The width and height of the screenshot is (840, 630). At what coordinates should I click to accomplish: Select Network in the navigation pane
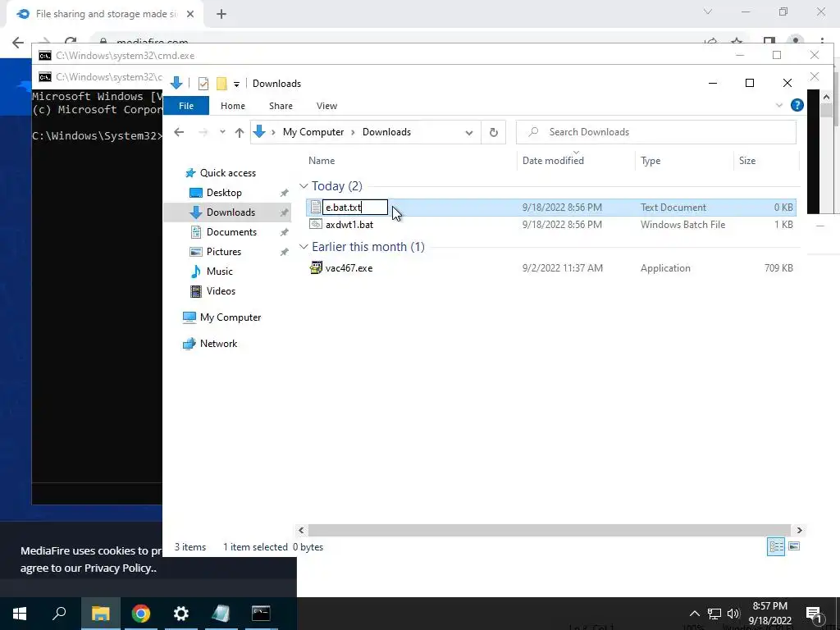218,344
